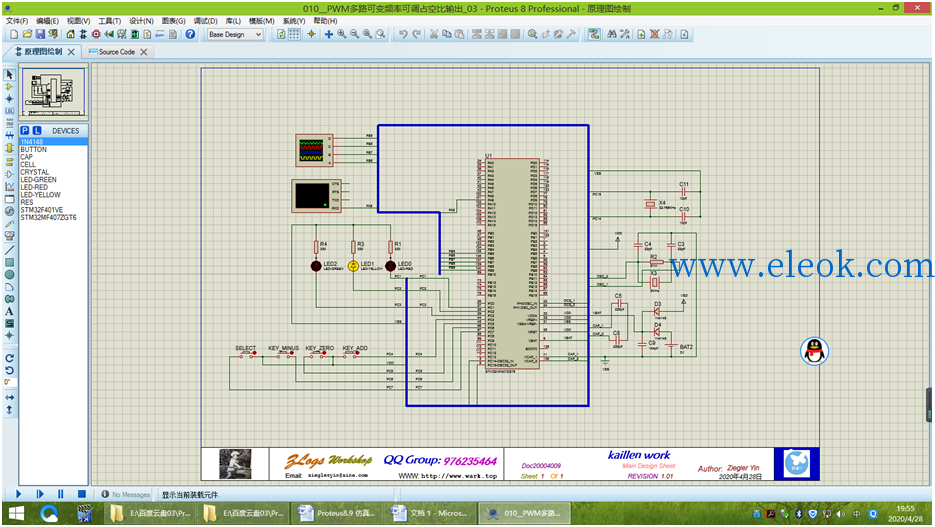
Task: Click the redraw display icon
Action: click(281, 35)
